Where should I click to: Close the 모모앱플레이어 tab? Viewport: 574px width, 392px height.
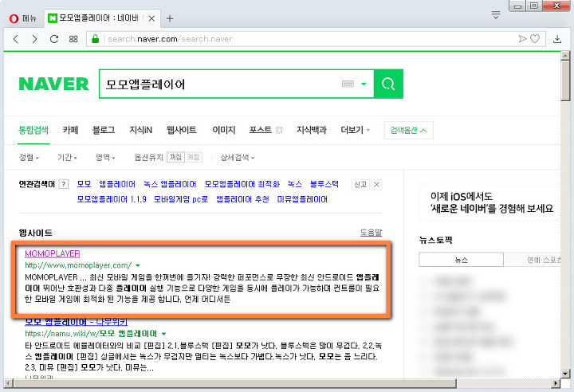point(151,18)
